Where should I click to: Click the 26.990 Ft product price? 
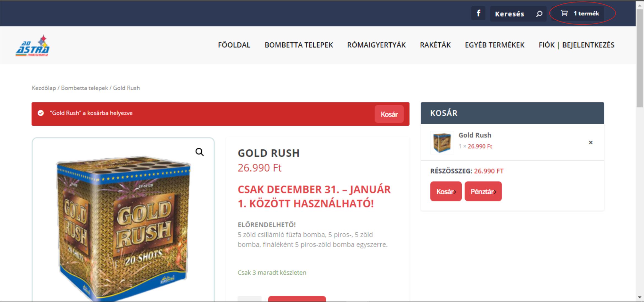(x=259, y=168)
